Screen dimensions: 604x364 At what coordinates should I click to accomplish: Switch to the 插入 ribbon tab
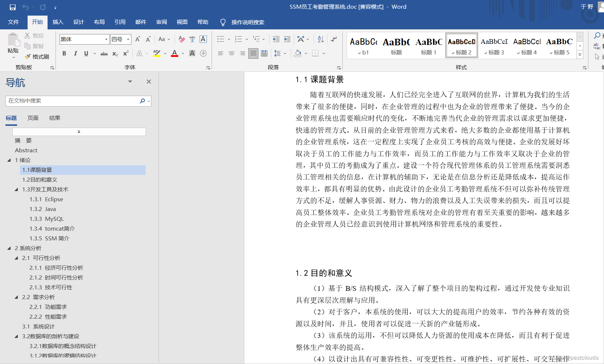58,22
